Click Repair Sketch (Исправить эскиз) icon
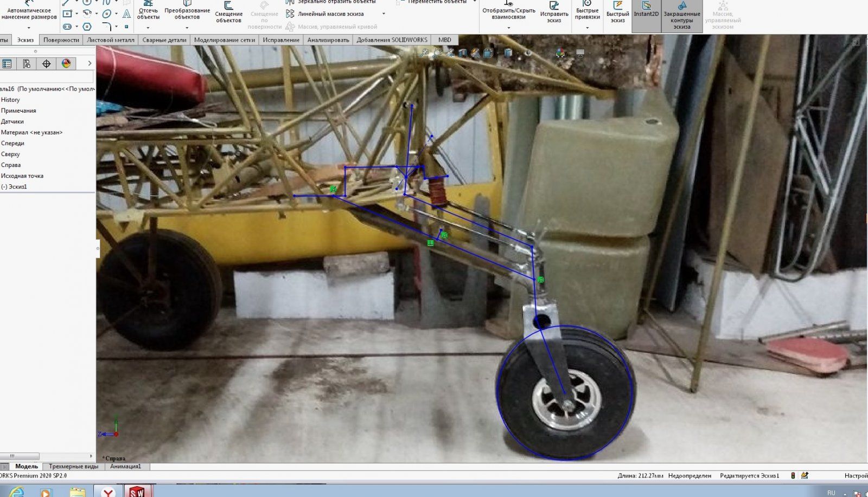 pos(554,13)
